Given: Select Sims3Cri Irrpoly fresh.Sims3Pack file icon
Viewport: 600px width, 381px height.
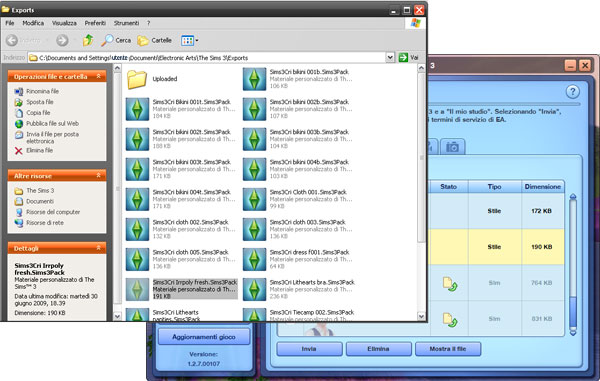Looking at the screenshot, I should (137, 290).
